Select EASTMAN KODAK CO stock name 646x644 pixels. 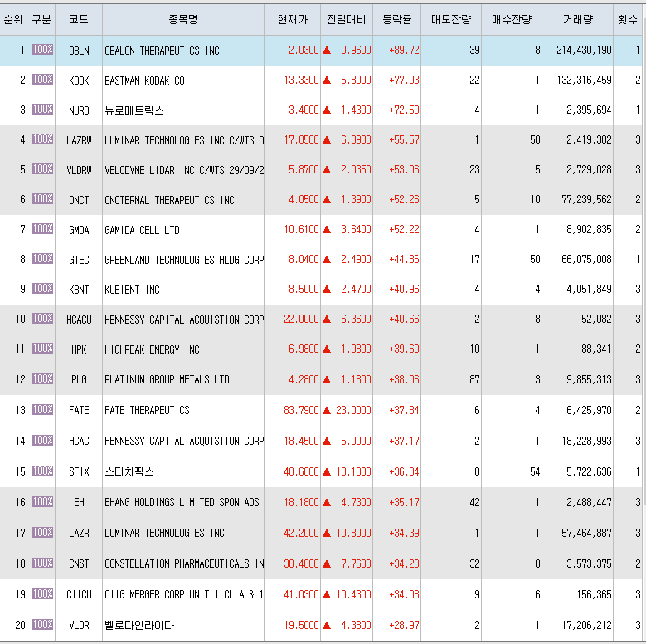pyautogui.click(x=144, y=80)
